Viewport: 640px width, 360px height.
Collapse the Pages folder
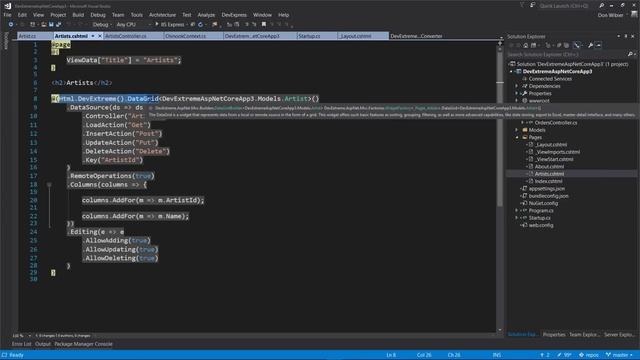(517, 137)
